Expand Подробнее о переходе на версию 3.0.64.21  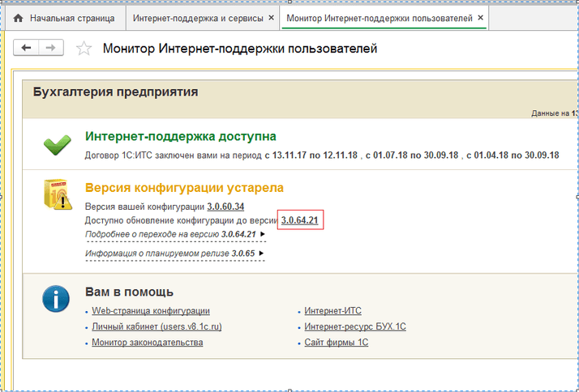coord(175,234)
